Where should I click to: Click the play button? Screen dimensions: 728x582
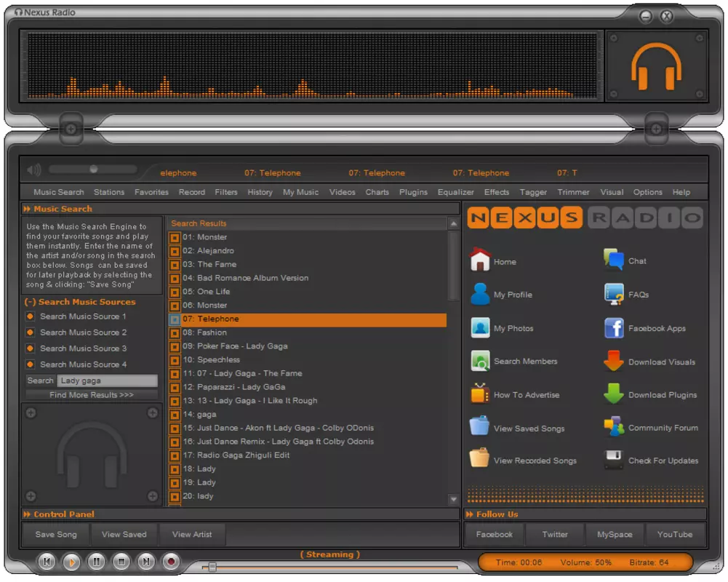[x=71, y=562]
